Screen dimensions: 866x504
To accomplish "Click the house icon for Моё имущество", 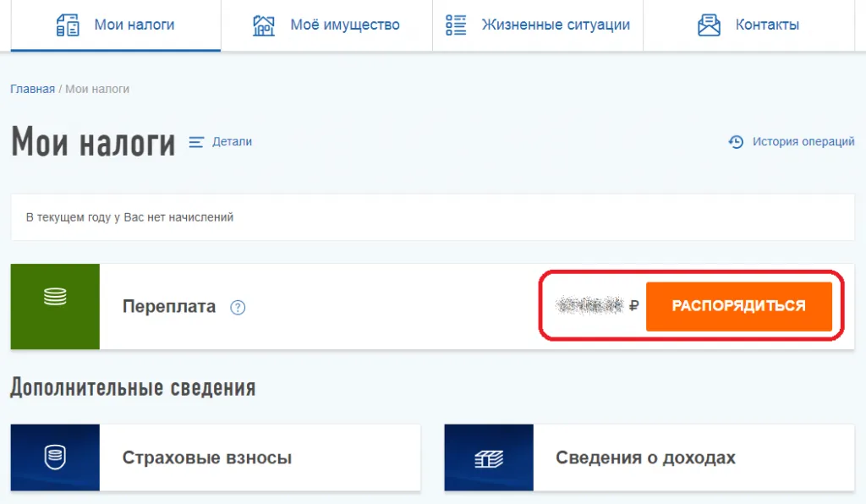I will click(x=264, y=25).
